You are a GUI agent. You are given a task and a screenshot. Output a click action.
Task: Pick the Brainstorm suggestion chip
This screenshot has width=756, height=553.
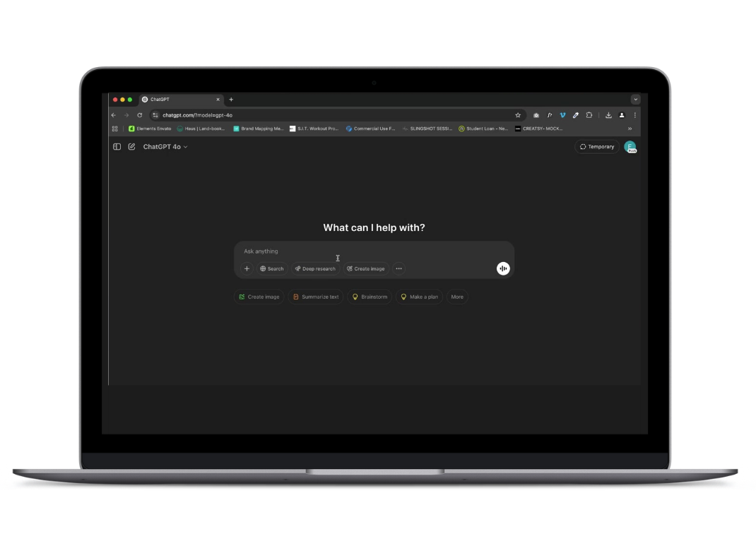click(x=370, y=297)
